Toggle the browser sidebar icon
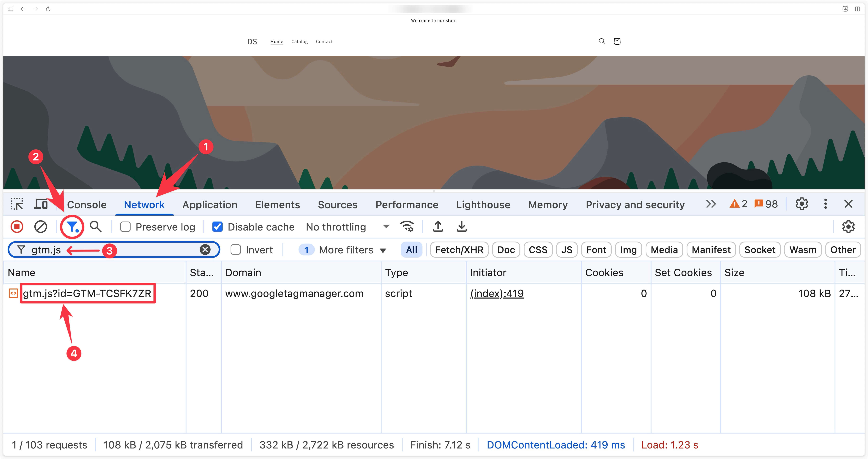This screenshot has height=459, width=868. coord(11,9)
